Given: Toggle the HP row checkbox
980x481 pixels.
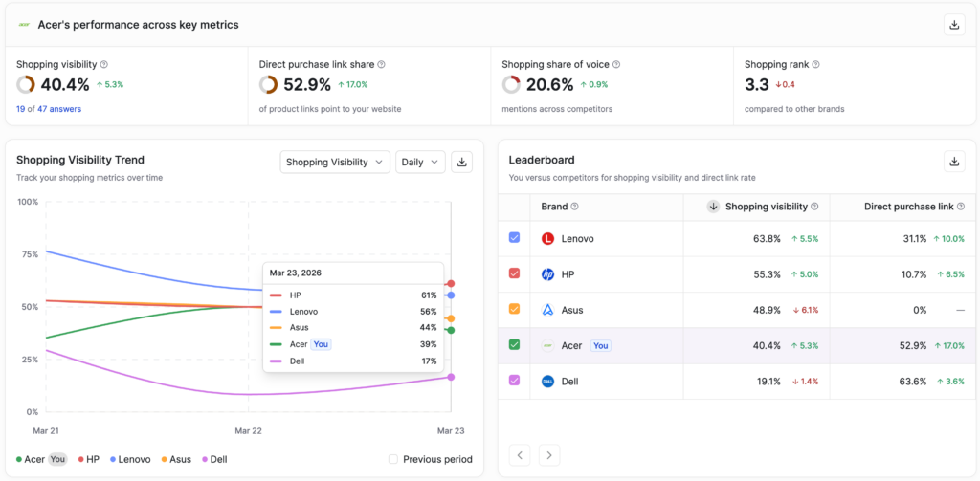Looking at the screenshot, I should [515, 273].
